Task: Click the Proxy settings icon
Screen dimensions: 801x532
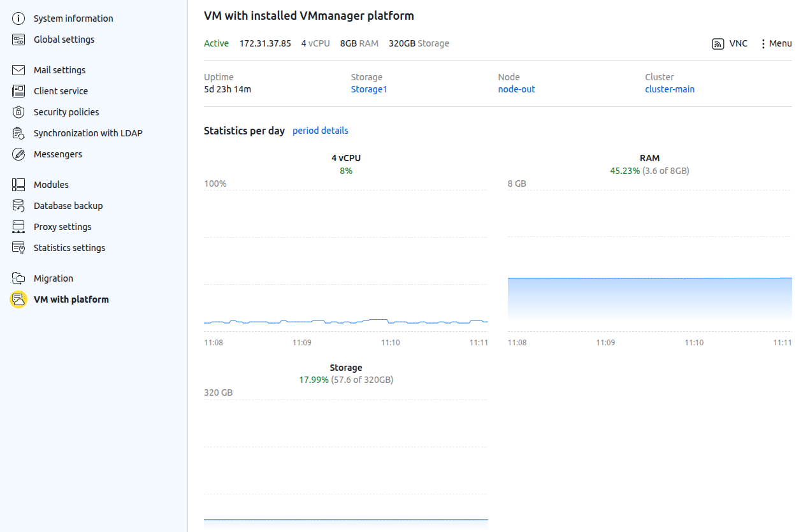Action: 18,227
